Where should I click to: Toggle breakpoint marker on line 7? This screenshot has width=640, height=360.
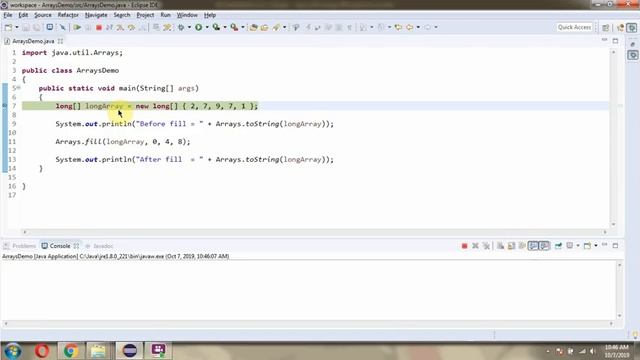4,106
